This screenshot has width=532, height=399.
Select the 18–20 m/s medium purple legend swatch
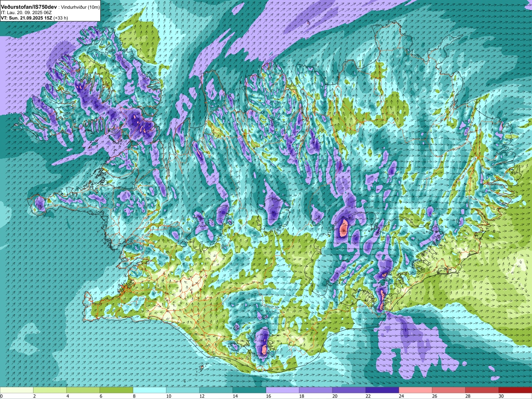click(316, 390)
